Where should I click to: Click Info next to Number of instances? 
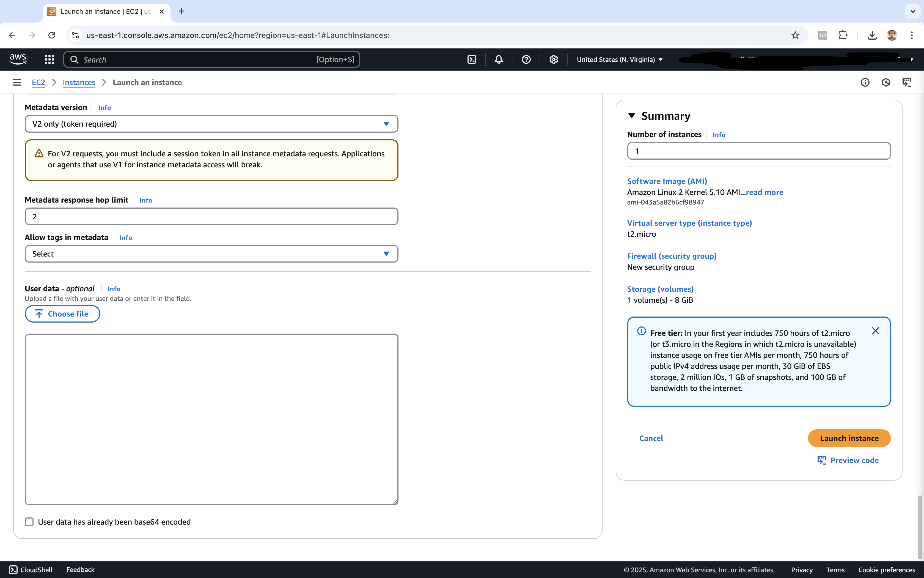pyautogui.click(x=719, y=135)
